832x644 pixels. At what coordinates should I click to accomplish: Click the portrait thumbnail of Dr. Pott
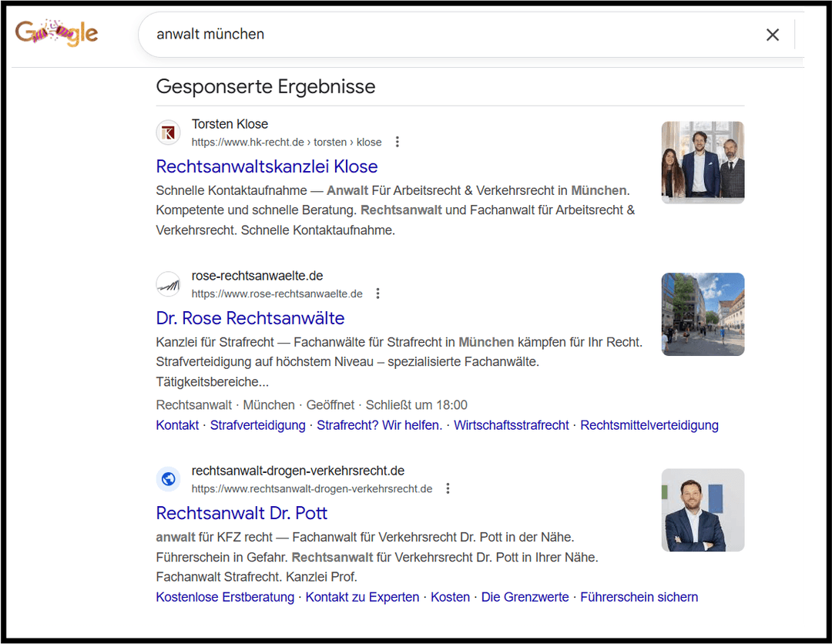702,510
